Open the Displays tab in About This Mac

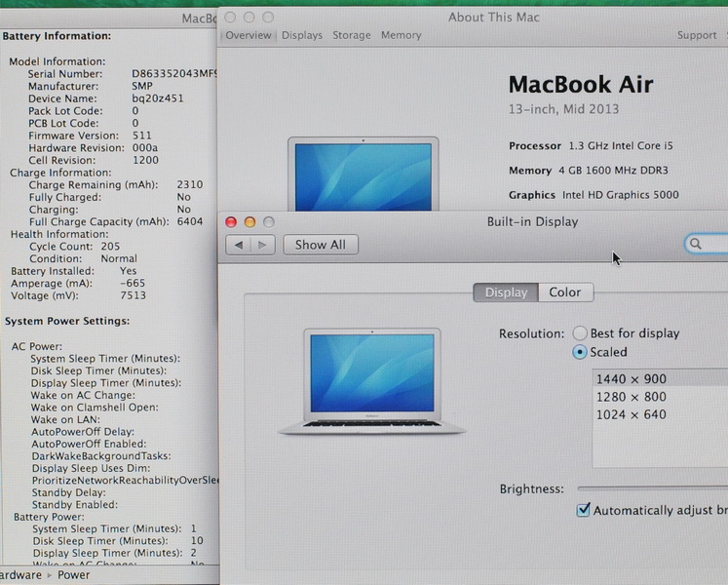coord(302,35)
